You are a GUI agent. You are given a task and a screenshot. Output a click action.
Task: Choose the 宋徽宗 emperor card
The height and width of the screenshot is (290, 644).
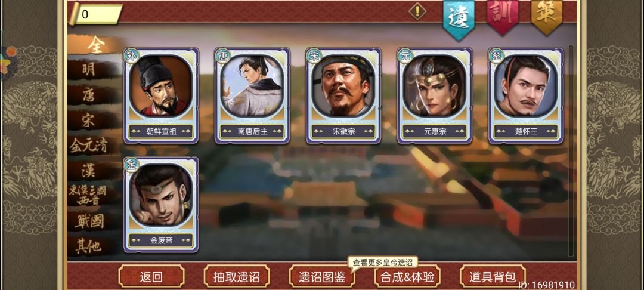tap(343, 95)
